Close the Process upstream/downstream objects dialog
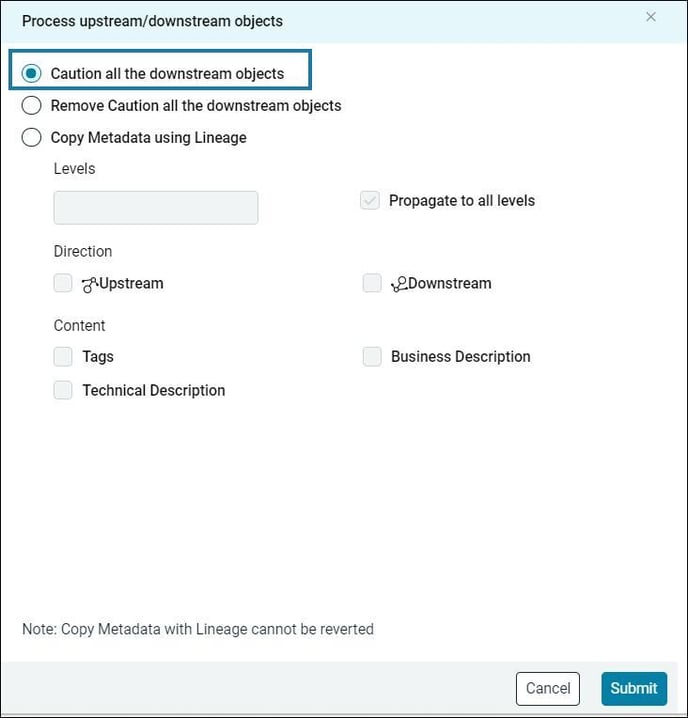 [651, 17]
